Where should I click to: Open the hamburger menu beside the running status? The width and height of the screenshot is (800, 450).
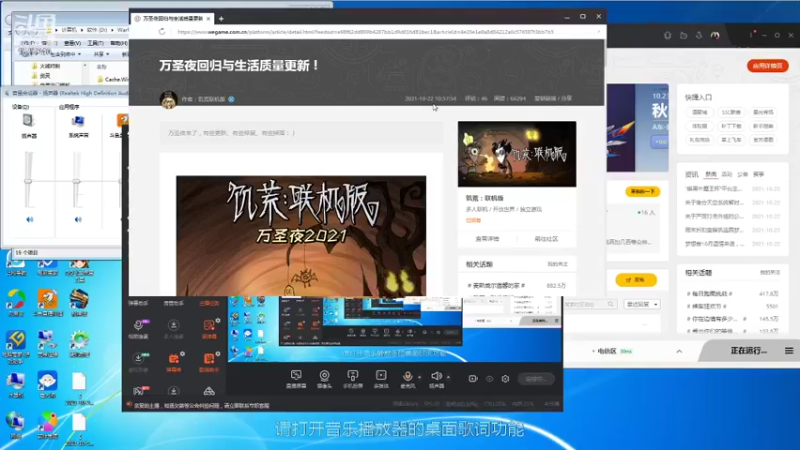(789, 351)
